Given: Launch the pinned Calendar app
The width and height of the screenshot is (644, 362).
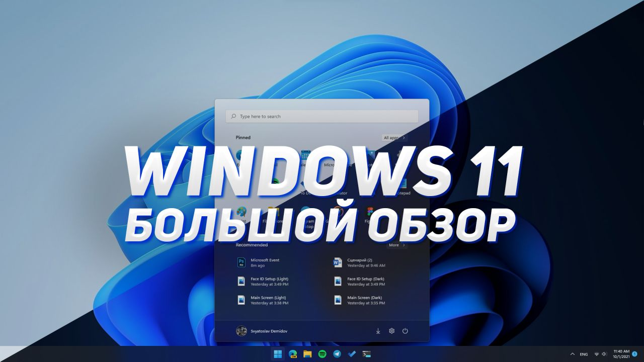Looking at the screenshot, I should click(305, 157).
